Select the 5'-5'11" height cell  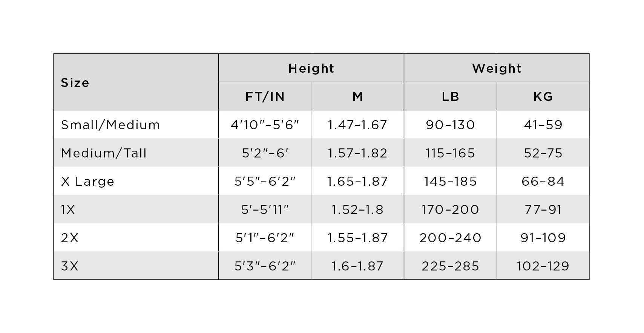265,209
